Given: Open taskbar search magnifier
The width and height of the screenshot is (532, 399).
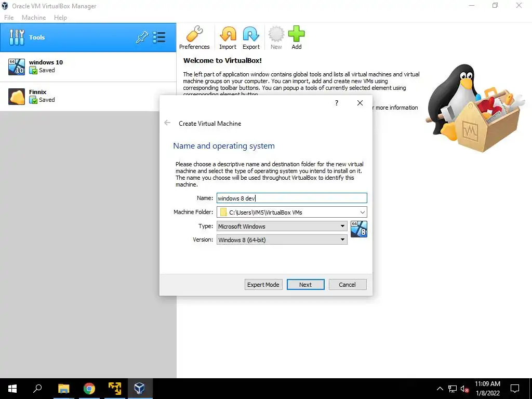Looking at the screenshot, I should click(37, 389).
